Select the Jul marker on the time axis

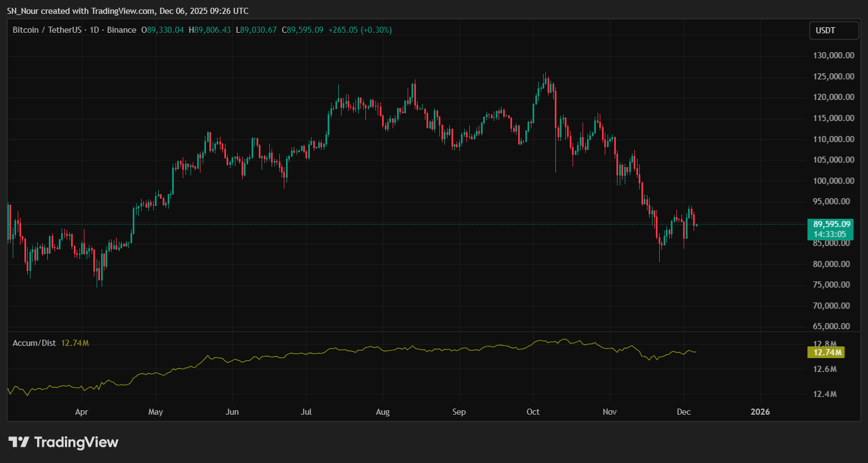point(306,412)
